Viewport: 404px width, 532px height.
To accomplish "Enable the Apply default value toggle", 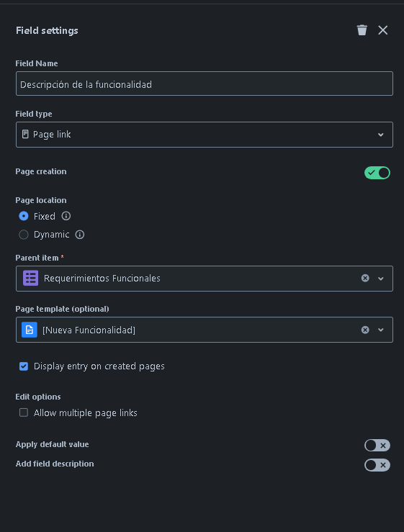I will [377, 445].
